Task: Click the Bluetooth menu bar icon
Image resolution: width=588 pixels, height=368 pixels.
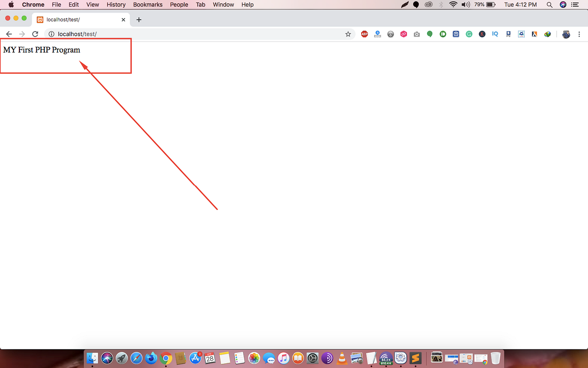Action: click(442, 5)
